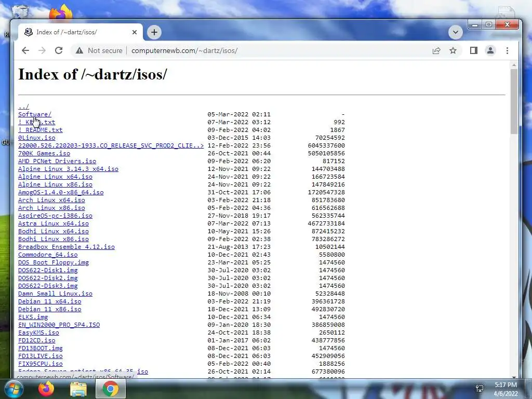Open the network tray icon
This screenshot has height=399, width=532.
480,389
